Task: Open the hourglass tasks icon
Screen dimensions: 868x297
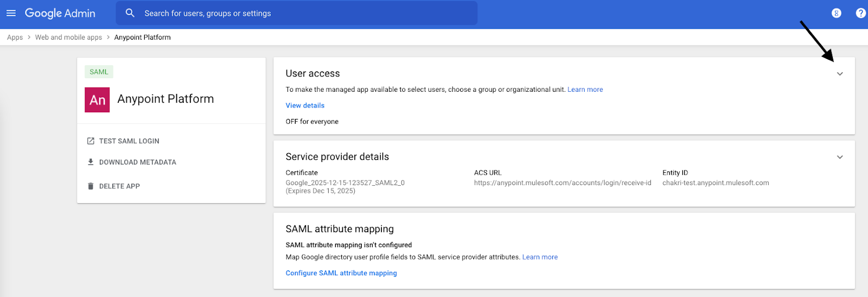Action: point(836,13)
